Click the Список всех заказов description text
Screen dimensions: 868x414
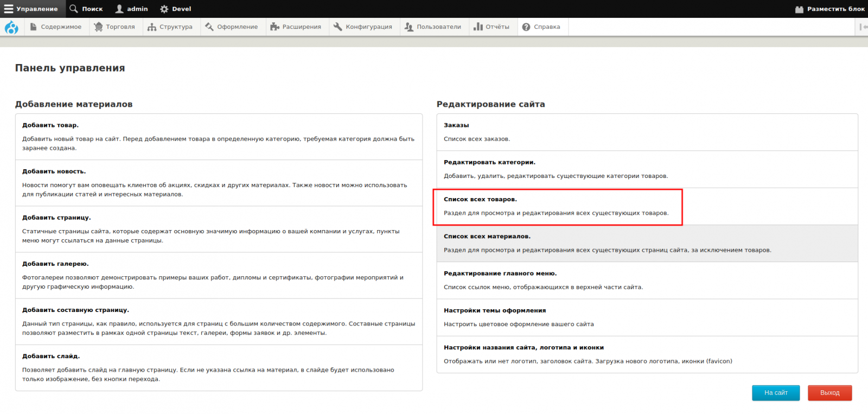(477, 139)
